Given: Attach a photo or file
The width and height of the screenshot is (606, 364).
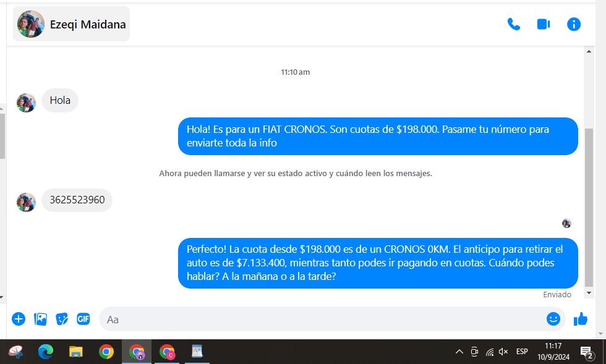Looking at the screenshot, I should (41, 319).
